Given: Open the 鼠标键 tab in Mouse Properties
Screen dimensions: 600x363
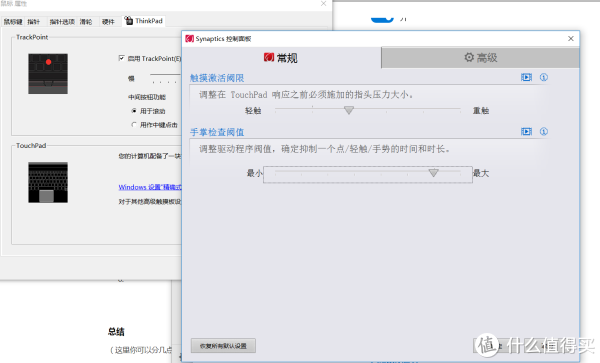Looking at the screenshot, I should pyautogui.click(x=13, y=22).
